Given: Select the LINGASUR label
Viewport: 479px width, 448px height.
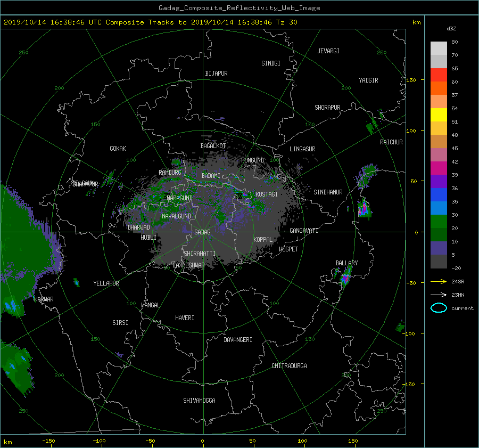Looking at the screenshot, I should 302,149.
